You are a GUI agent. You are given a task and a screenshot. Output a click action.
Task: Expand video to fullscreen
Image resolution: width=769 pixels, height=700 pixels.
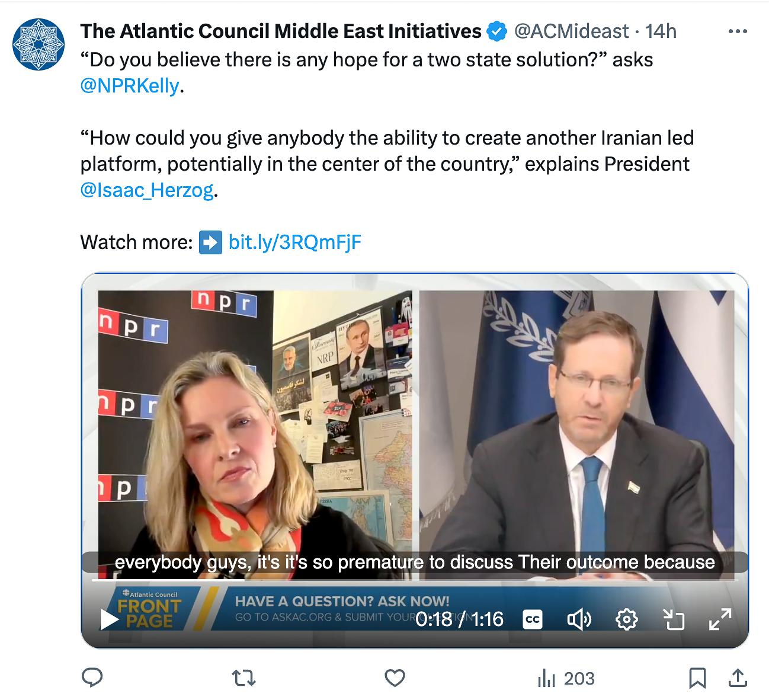tap(720, 619)
